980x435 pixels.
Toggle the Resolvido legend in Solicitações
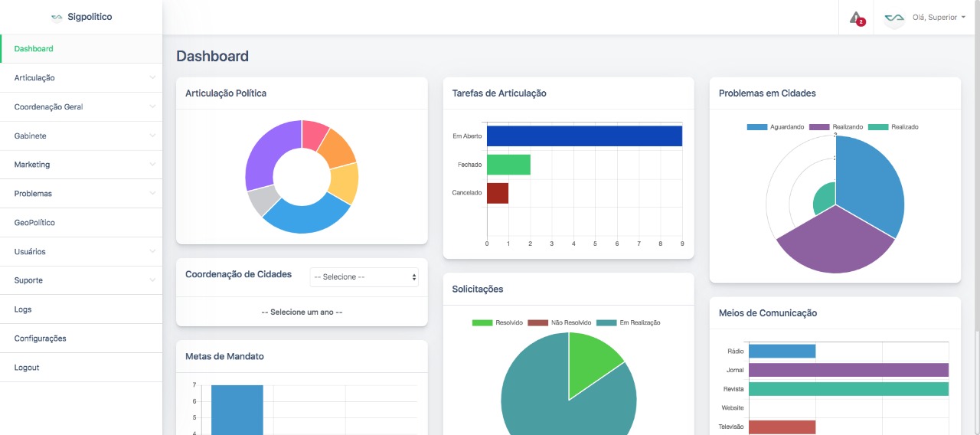pos(498,323)
